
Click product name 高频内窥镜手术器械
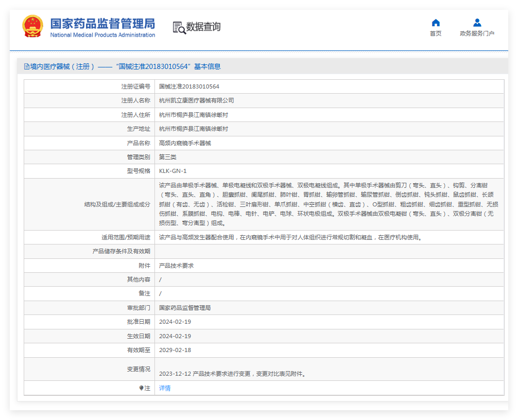pyautogui.click(x=185, y=143)
